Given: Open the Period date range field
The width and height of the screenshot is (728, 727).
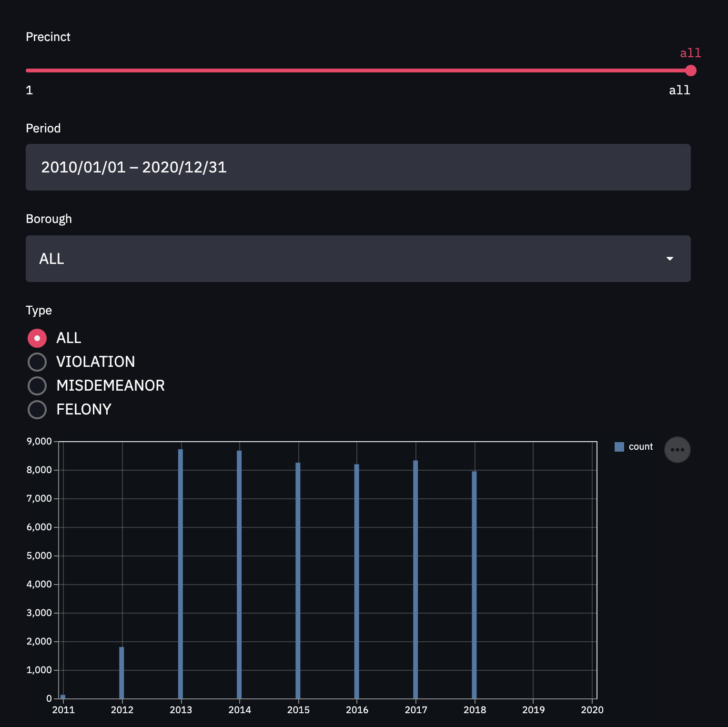Looking at the screenshot, I should (x=357, y=167).
